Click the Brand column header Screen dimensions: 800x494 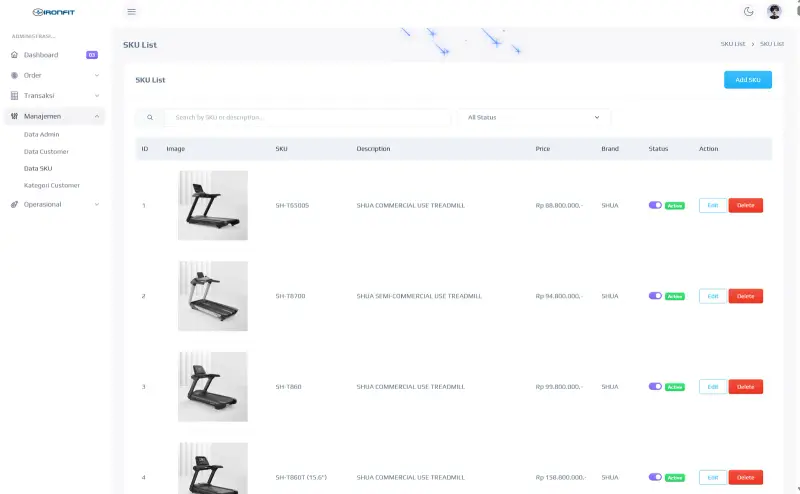[610, 149]
